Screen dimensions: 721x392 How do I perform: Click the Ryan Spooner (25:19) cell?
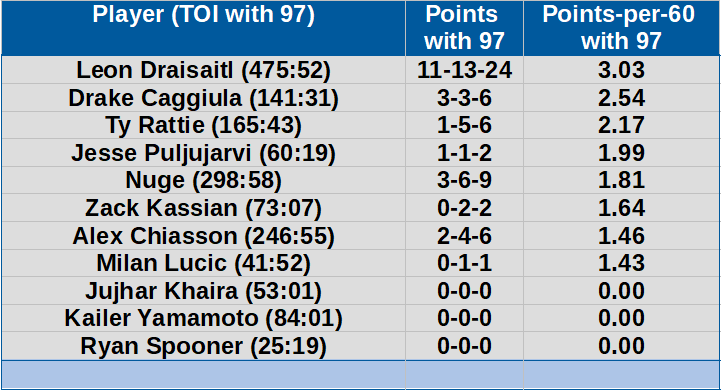(x=203, y=346)
